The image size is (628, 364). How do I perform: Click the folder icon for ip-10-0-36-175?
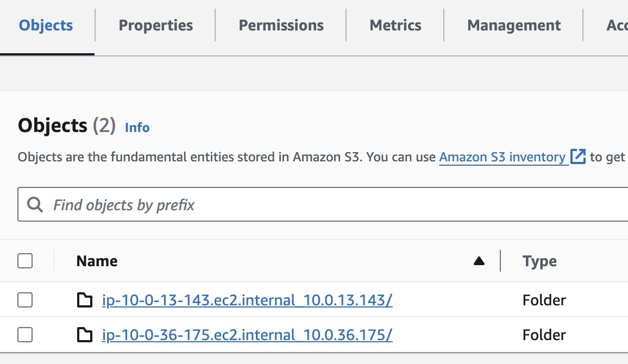[84, 335]
